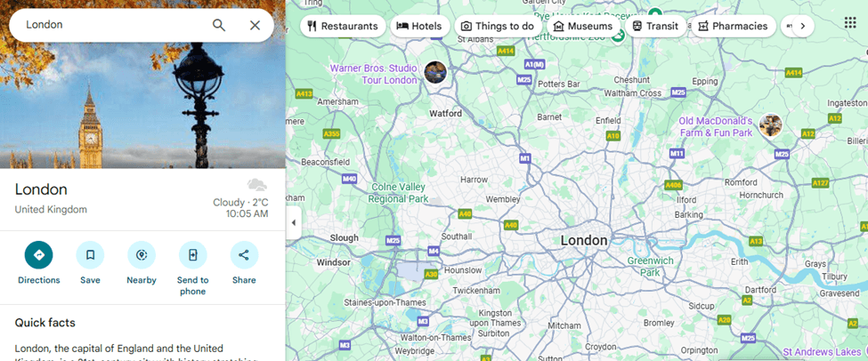
Task: Send London to phone
Action: [x=192, y=255]
